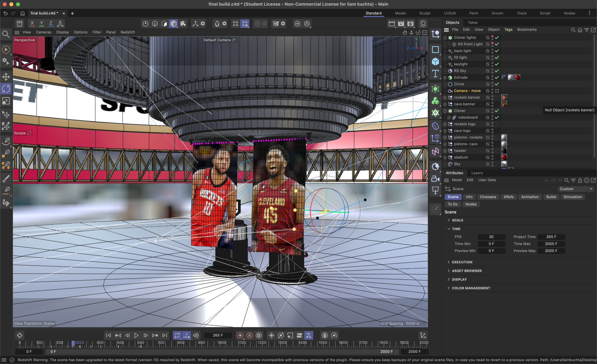The height and width of the screenshot is (364, 597).
Task: Open the Layers tab in Attributes
Action: click(x=477, y=173)
